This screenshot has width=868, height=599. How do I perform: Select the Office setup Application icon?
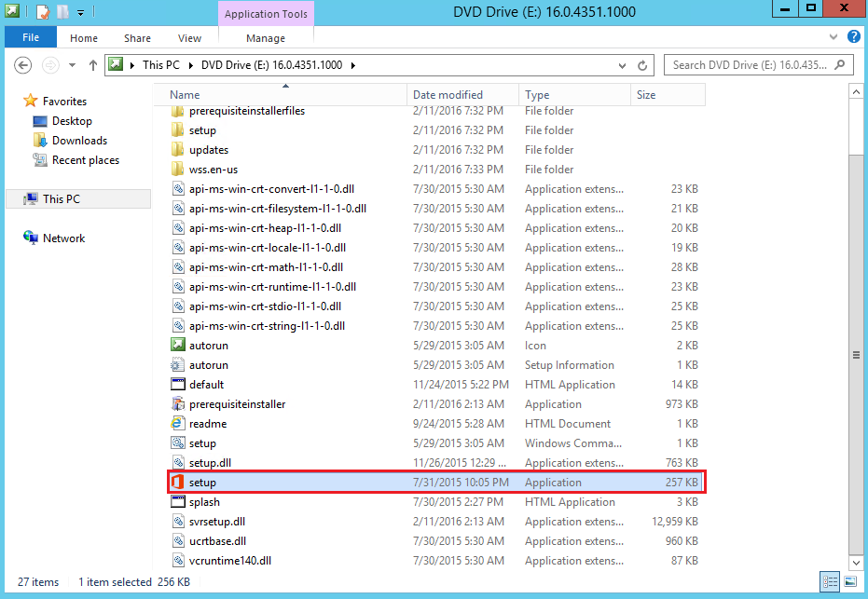pos(178,483)
